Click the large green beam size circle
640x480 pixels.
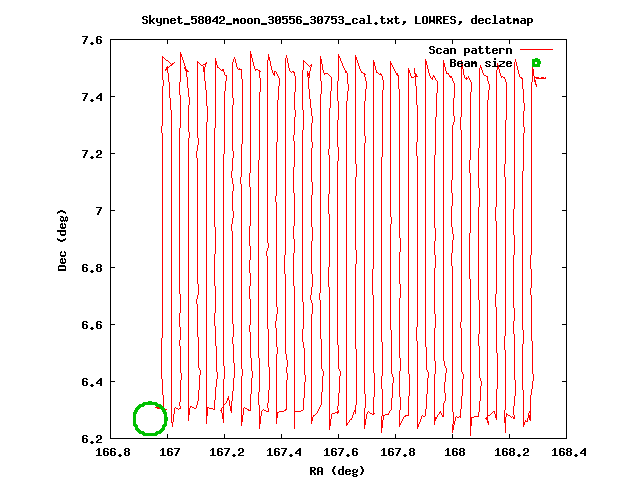point(150,418)
